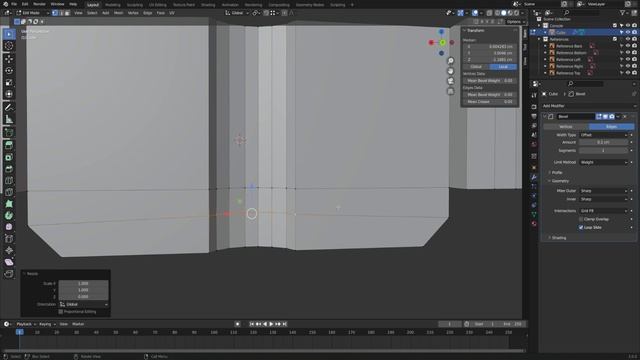This screenshot has width=640, height=360.
Task: Select the Scale tool in left toolbar
Action: click(x=9, y=82)
